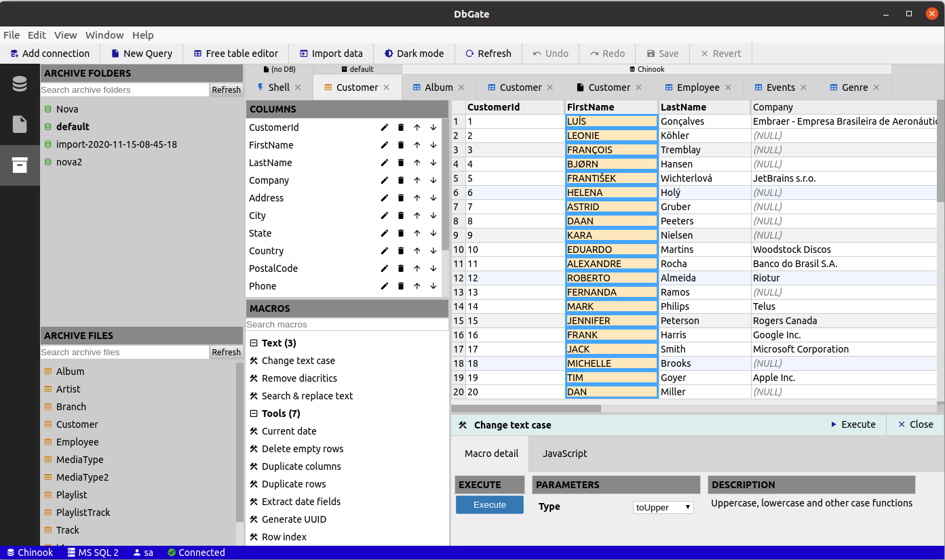The image size is (945, 560).
Task: Close the Album tab
Action: (x=461, y=87)
